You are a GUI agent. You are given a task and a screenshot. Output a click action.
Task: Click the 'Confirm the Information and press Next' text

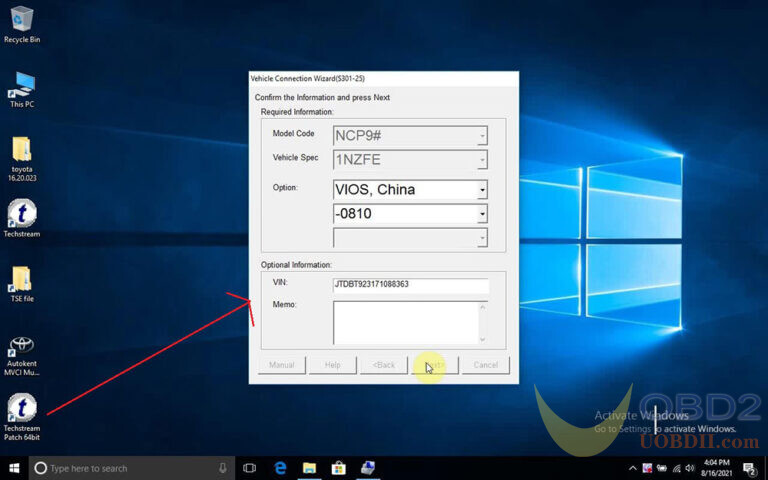click(322, 97)
